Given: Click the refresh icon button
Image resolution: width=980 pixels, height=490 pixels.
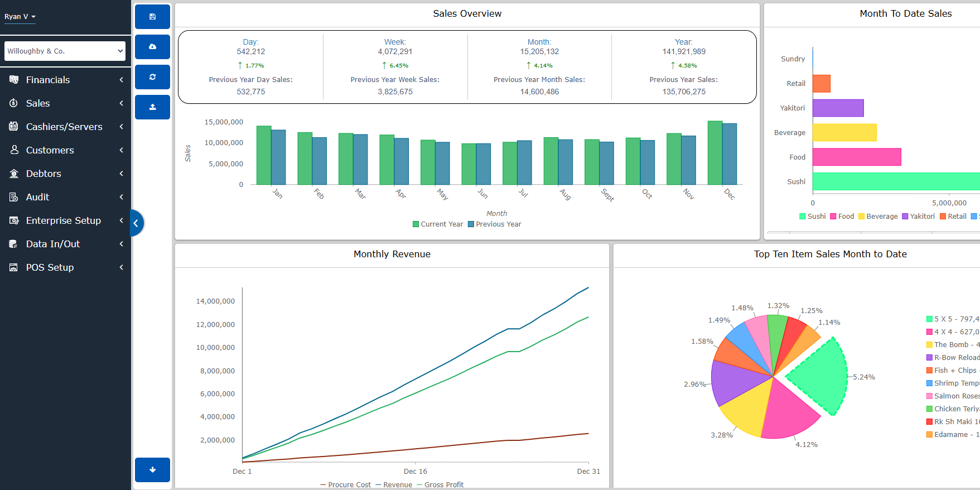Looking at the screenshot, I should click(152, 77).
